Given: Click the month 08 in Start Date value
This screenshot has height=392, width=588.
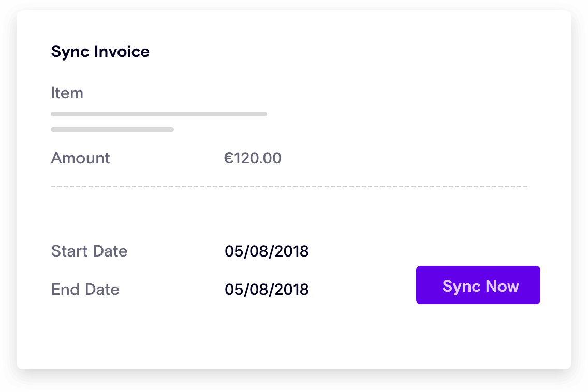Looking at the screenshot, I should (260, 251).
